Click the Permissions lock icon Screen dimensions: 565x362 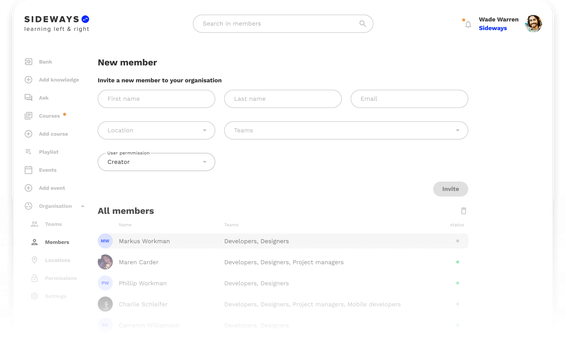[x=35, y=278]
